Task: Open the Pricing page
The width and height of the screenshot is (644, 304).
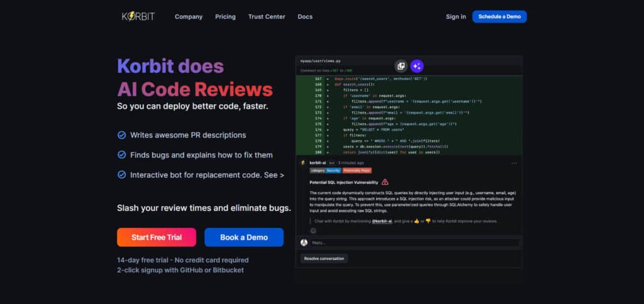Action: click(x=226, y=17)
